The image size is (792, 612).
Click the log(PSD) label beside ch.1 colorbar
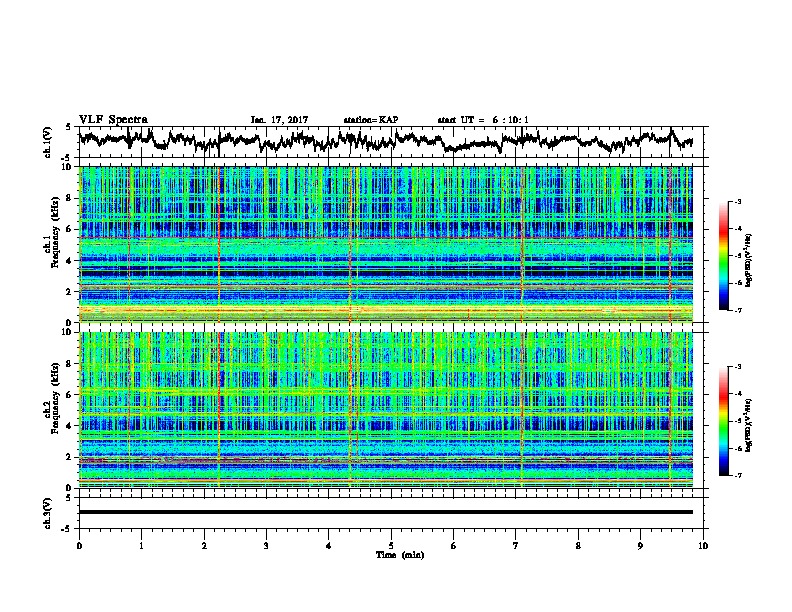749,260
